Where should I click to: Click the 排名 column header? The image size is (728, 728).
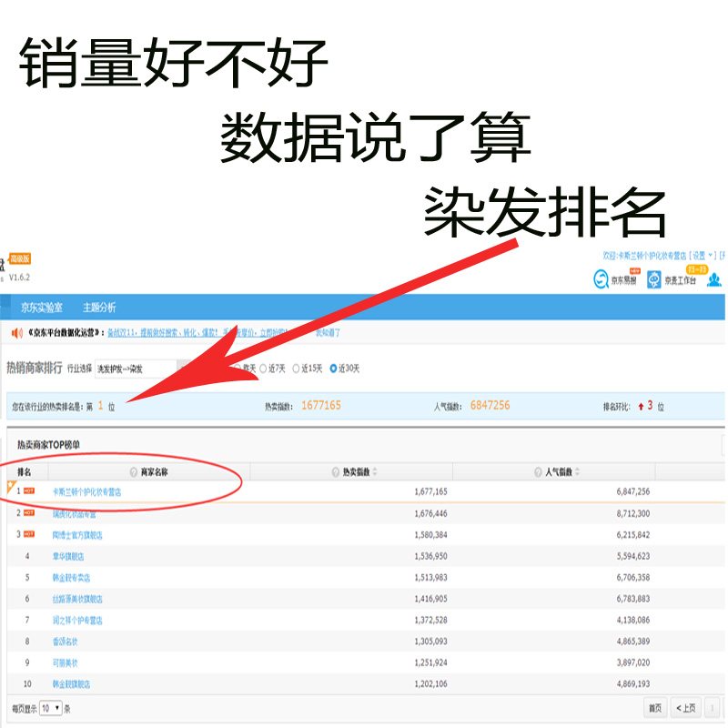point(25,472)
